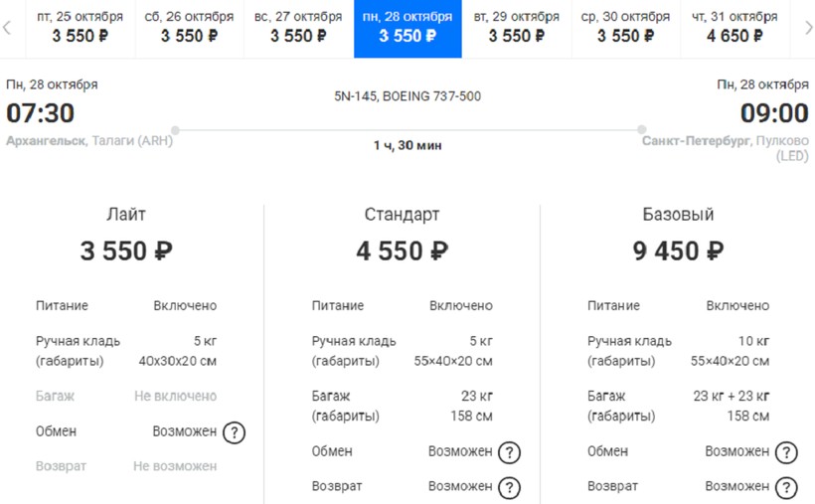Select the пт, 25 октября date tab
The image size is (815, 504).
click(80, 27)
